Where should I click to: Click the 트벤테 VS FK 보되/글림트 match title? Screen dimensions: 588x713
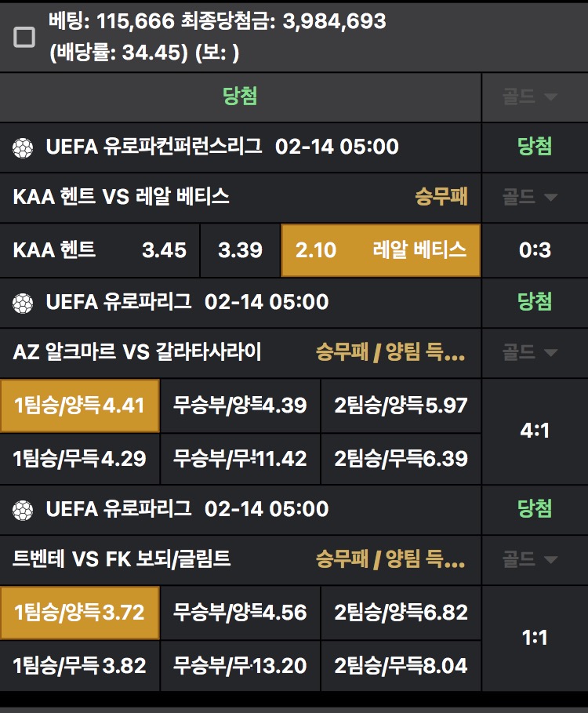coord(122,559)
